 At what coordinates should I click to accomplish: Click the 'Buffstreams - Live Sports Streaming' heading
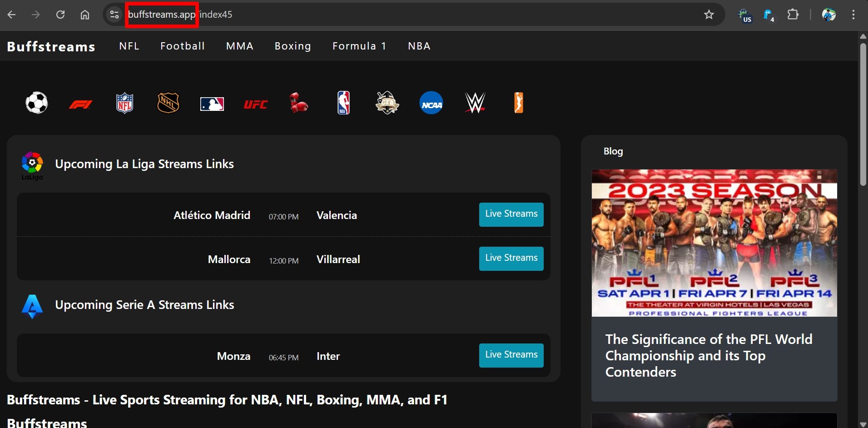pyautogui.click(x=227, y=400)
